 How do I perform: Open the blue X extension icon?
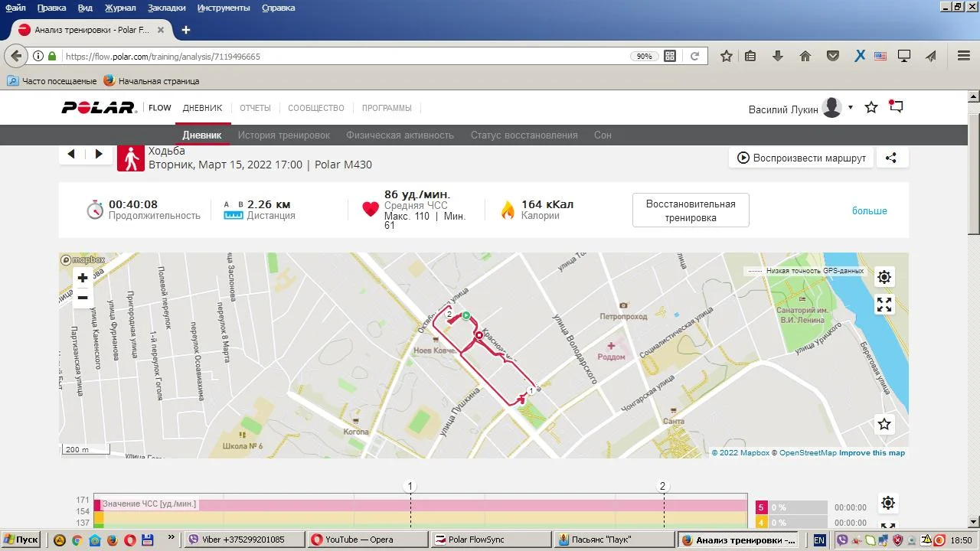pos(860,56)
